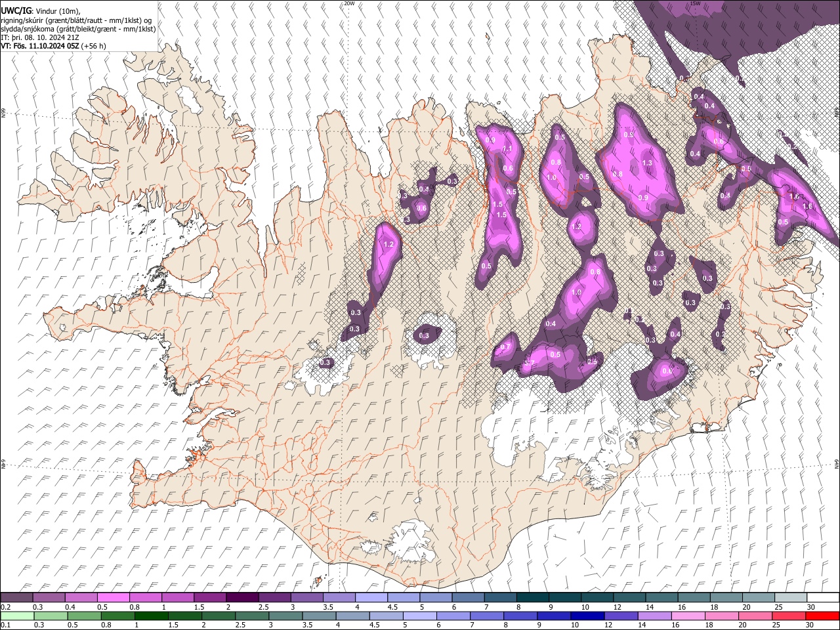The height and width of the screenshot is (630, 840).
Task: Select the light pink 16 swatch, lower legend
Action: pyautogui.click(x=688, y=616)
